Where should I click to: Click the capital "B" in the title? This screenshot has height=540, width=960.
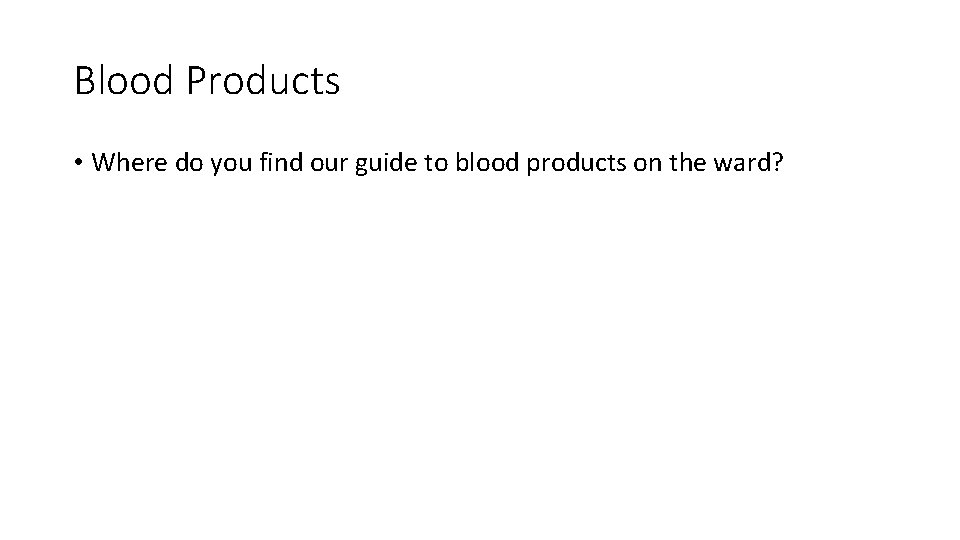point(84,81)
